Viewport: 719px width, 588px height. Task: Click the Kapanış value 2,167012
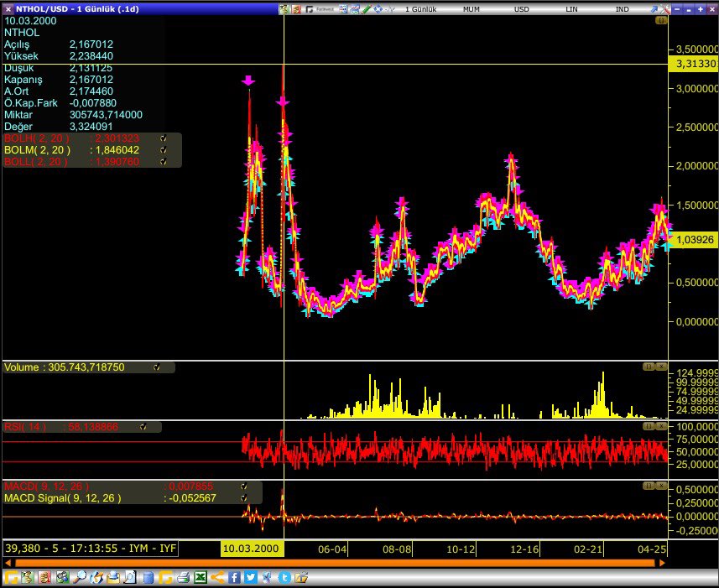click(91, 80)
